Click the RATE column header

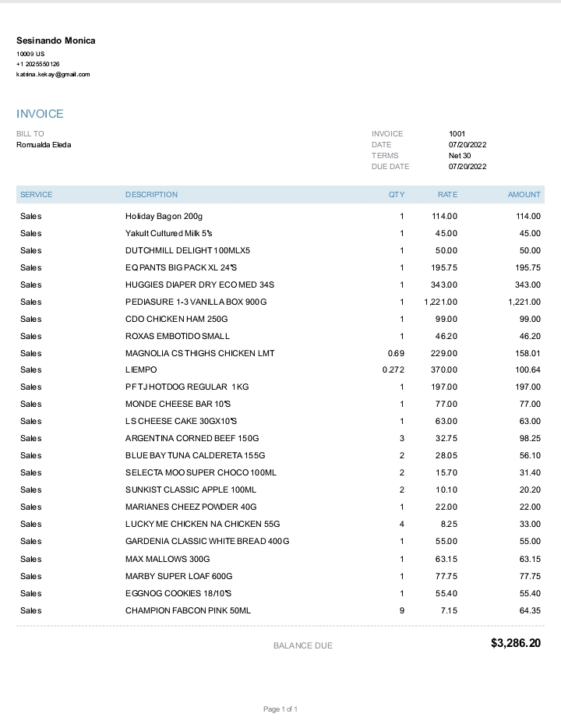(x=447, y=195)
